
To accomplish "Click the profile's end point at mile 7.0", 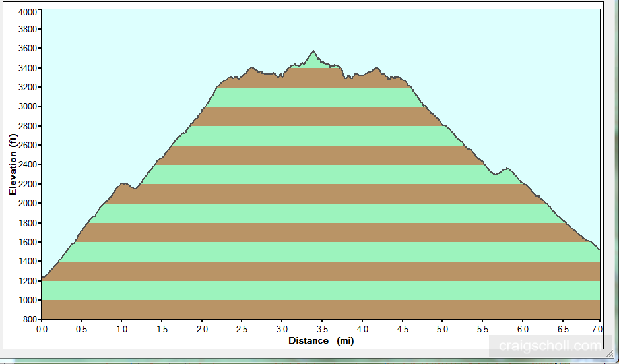I will [599, 249].
